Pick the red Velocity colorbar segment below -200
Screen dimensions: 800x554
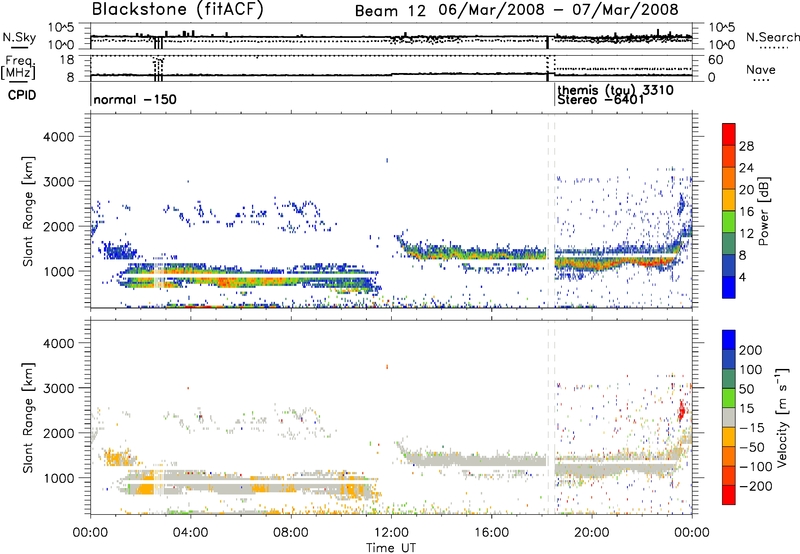coord(729,495)
